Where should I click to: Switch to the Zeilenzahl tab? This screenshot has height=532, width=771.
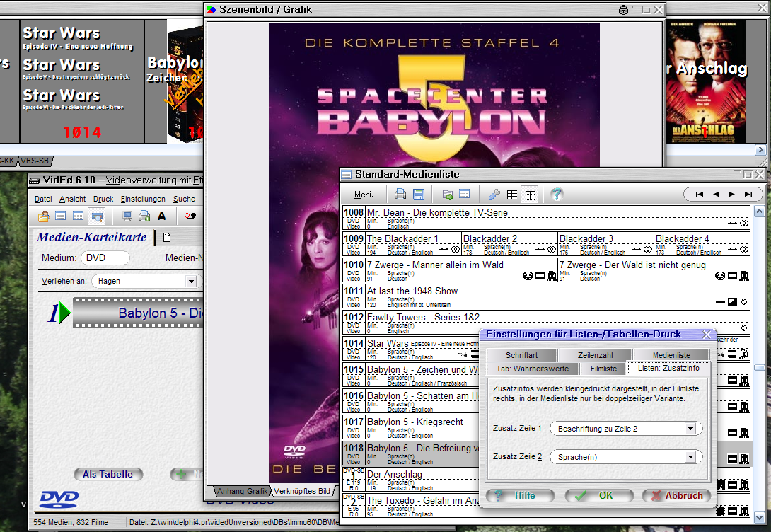click(x=596, y=355)
